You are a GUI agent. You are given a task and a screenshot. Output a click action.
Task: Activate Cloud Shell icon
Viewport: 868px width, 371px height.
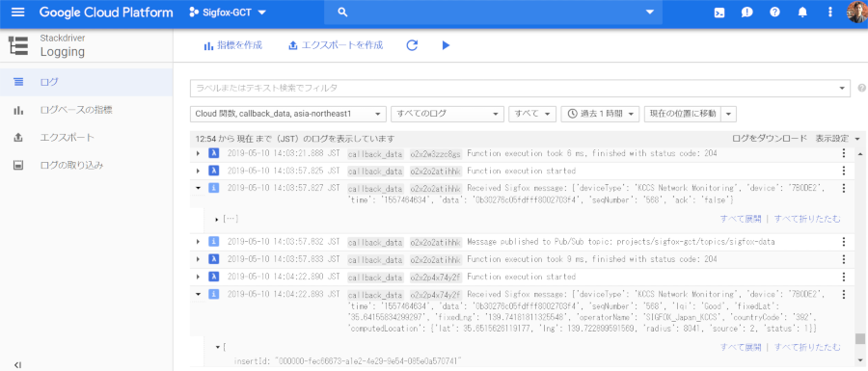tap(719, 13)
